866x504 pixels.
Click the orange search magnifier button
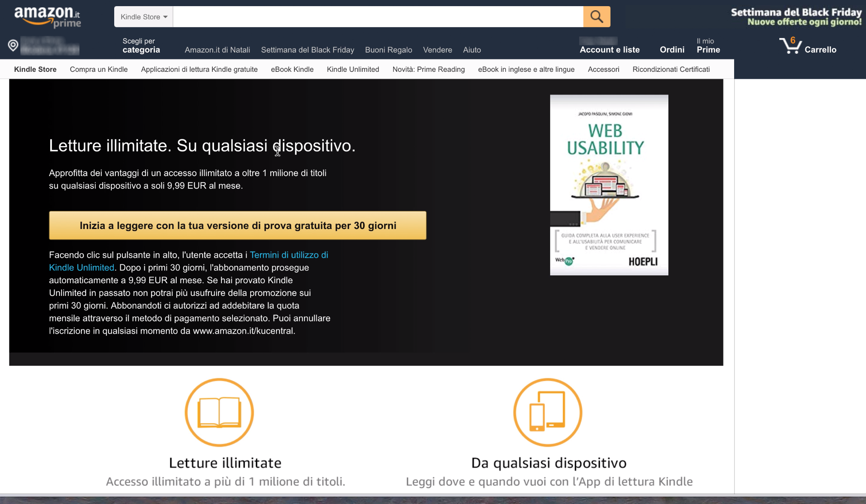[597, 17]
